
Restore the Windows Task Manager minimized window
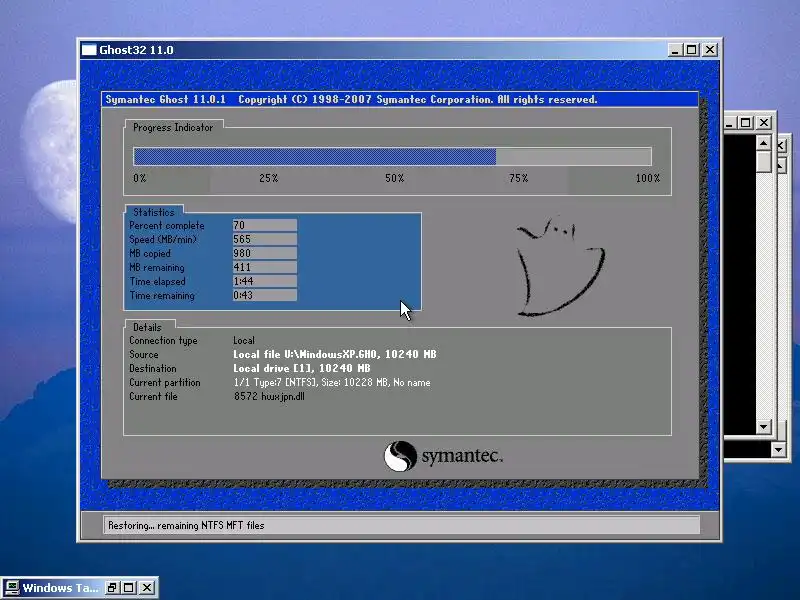[112, 588]
